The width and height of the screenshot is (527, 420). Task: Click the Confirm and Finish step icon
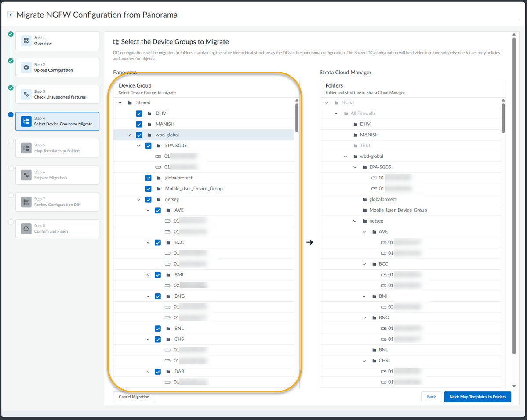tap(26, 229)
